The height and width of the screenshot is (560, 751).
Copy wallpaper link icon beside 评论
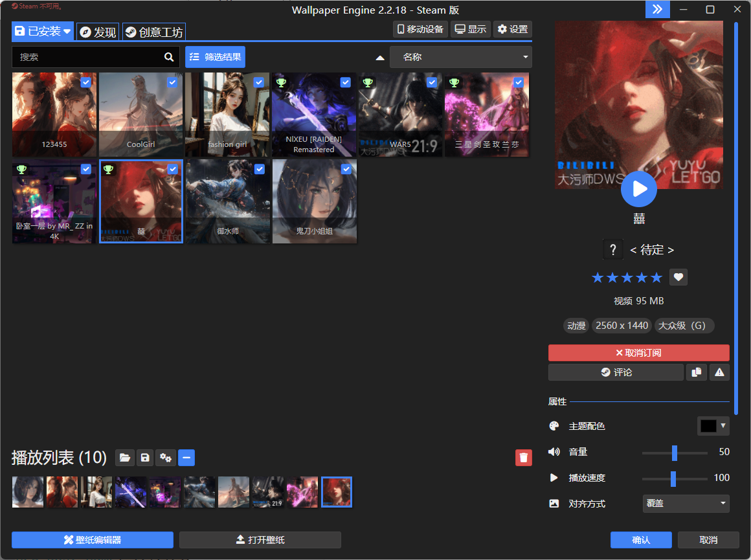click(697, 372)
